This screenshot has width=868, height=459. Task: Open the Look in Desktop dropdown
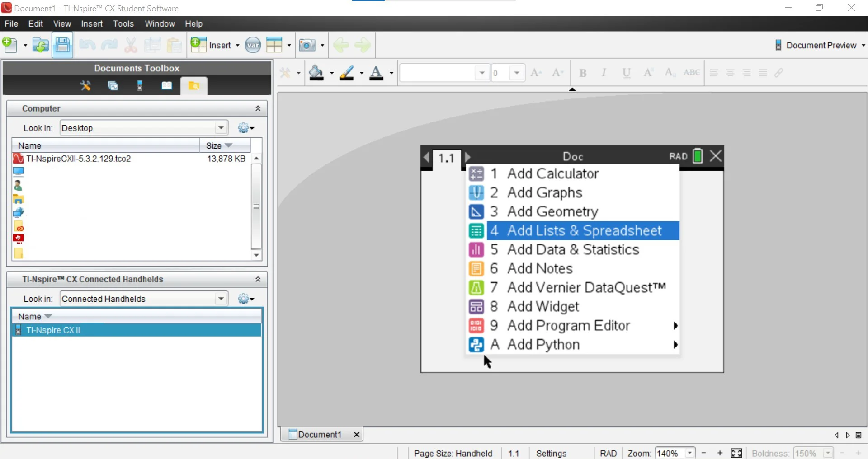(x=221, y=128)
